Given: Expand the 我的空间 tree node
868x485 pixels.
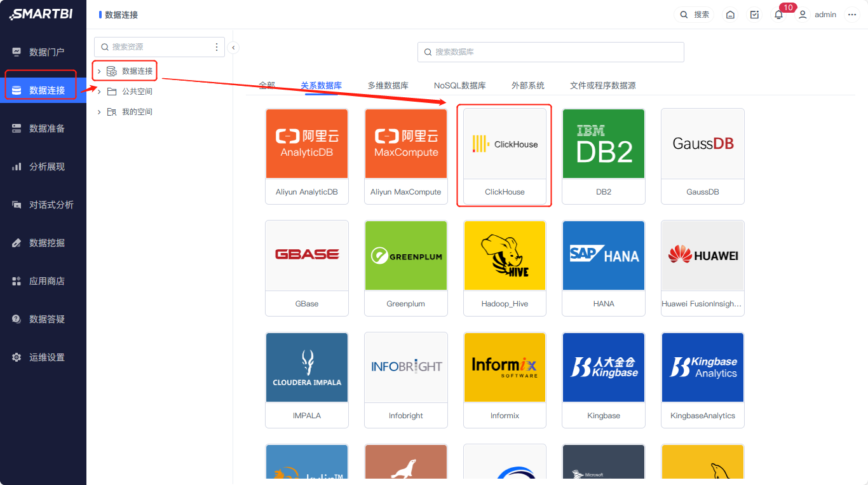Looking at the screenshot, I should (x=99, y=112).
